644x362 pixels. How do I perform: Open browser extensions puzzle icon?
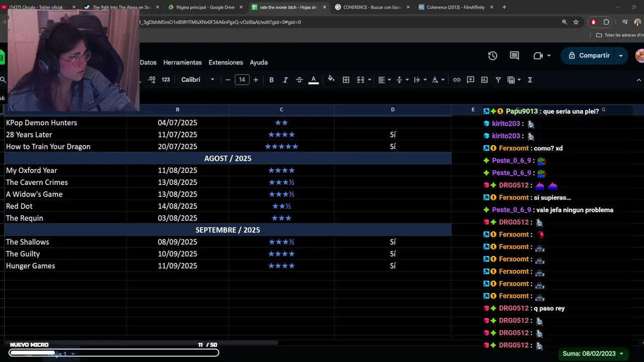point(606,22)
